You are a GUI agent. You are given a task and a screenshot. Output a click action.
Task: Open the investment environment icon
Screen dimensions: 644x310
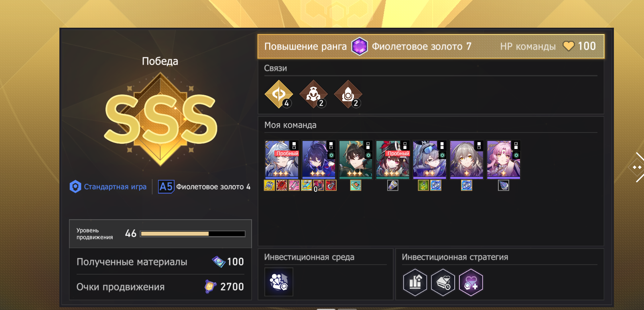279,282
